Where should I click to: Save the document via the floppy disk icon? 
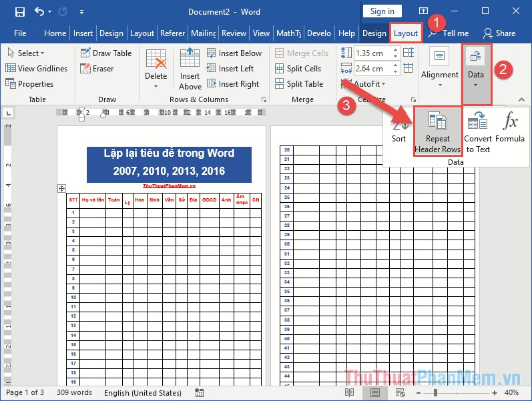pyautogui.click(x=19, y=12)
